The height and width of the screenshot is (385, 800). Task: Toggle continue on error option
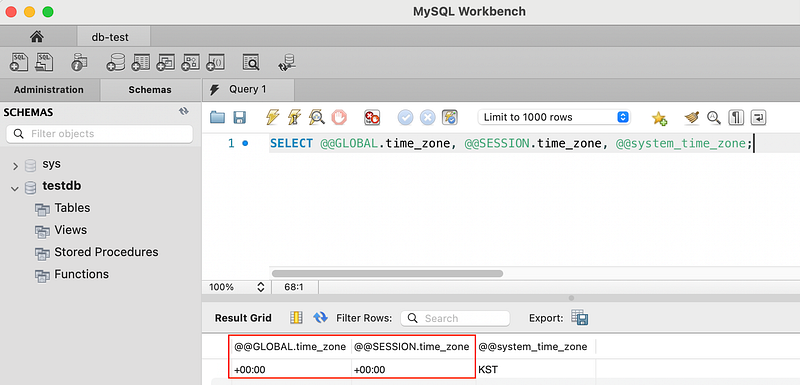[x=371, y=117]
